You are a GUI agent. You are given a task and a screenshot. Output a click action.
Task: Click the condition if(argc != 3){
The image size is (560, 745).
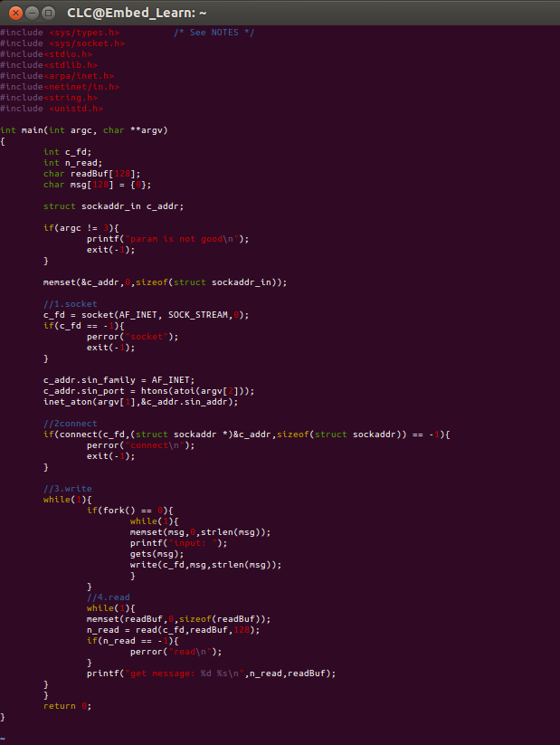[x=81, y=228]
